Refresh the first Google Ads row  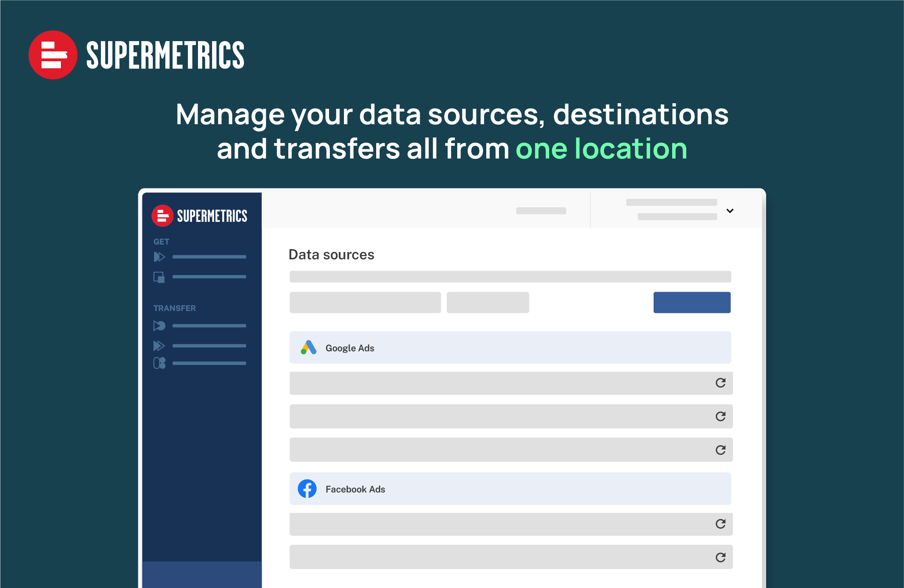click(721, 383)
